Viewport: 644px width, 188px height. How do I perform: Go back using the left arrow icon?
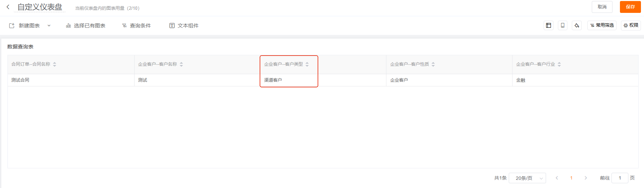tap(8, 7)
